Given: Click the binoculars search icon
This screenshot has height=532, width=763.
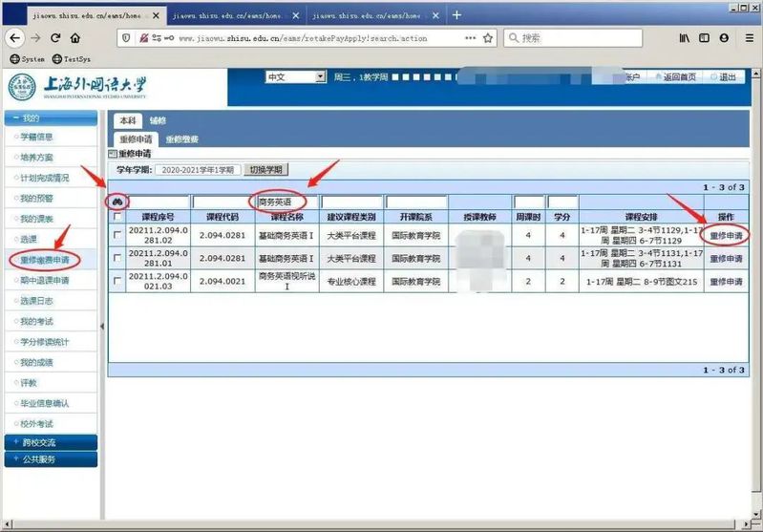Looking at the screenshot, I should pyautogui.click(x=117, y=202).
